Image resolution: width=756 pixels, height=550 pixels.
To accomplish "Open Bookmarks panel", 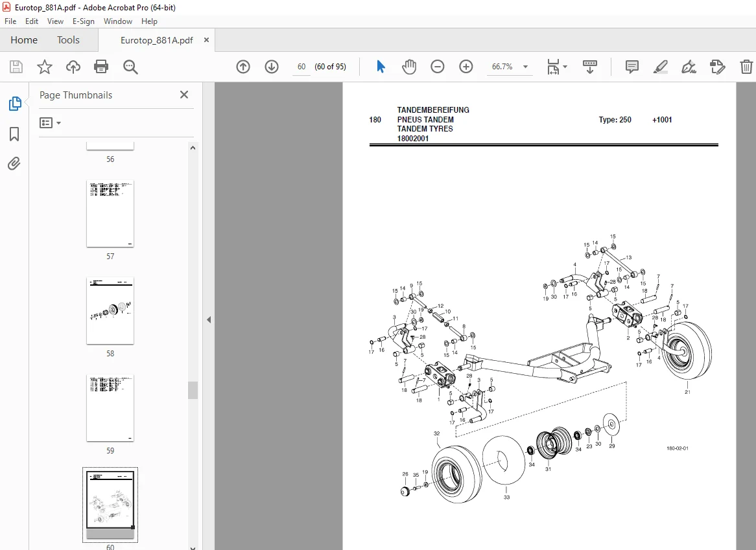I will [14, 134].
